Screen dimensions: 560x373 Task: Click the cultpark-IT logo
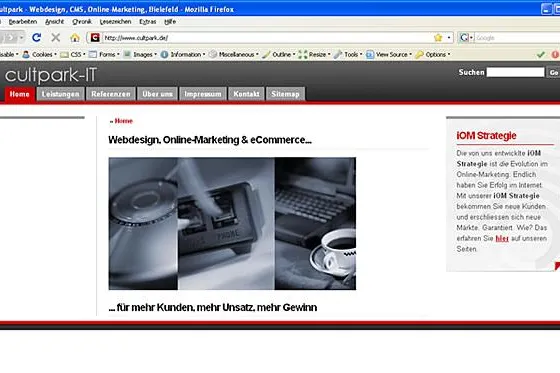(51, 75)
